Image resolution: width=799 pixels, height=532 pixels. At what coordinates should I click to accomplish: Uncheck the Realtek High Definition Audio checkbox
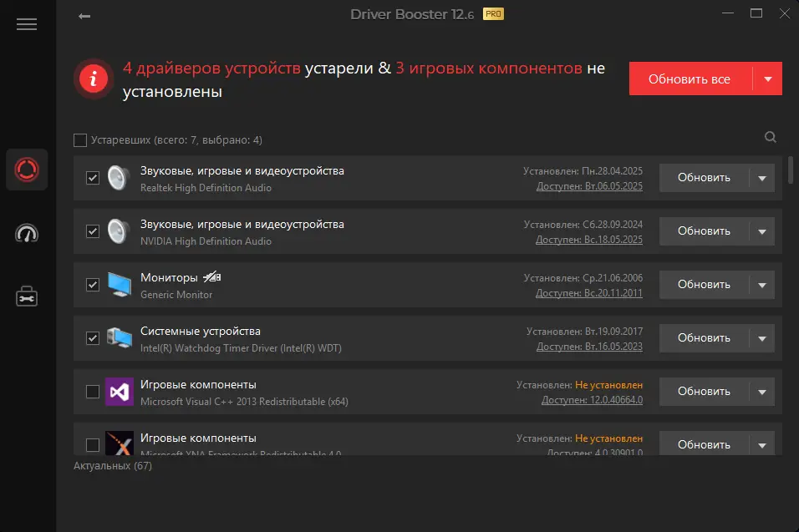click(x=92, y=178)
